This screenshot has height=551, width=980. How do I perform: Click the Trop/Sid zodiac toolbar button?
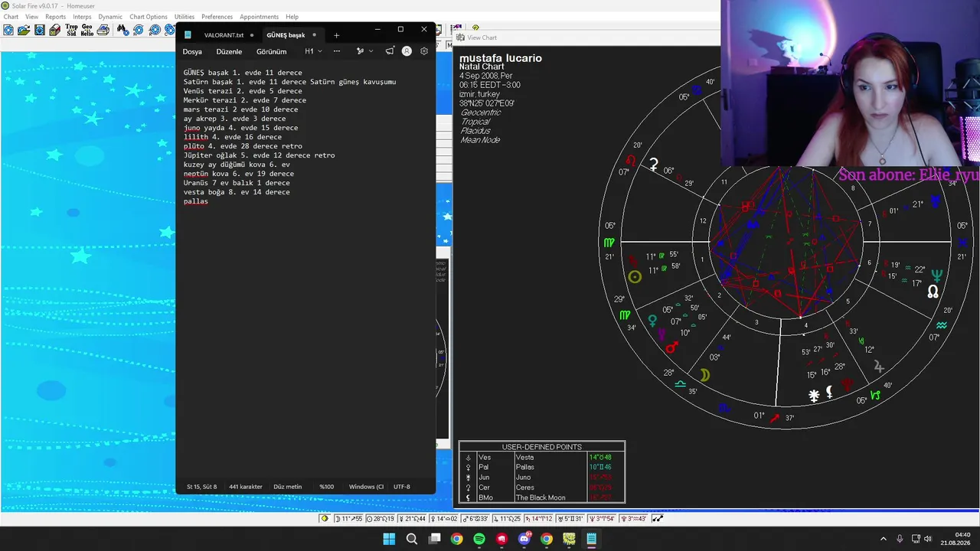point(71,30)
